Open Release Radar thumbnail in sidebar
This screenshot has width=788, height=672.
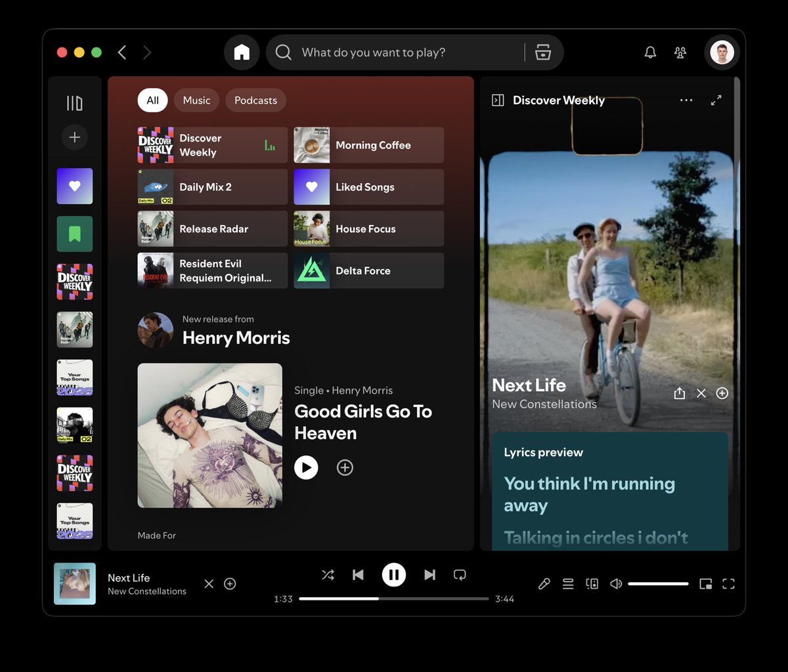coord(75,329)
